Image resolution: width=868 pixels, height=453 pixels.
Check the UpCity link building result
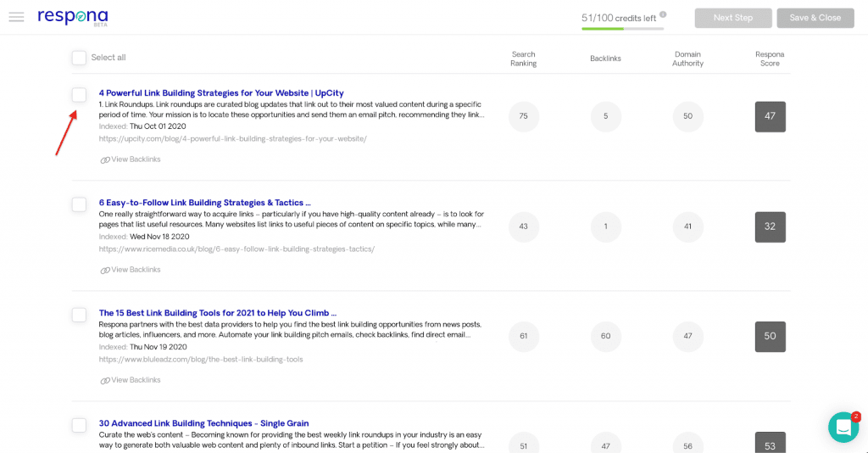pos(79,94)
